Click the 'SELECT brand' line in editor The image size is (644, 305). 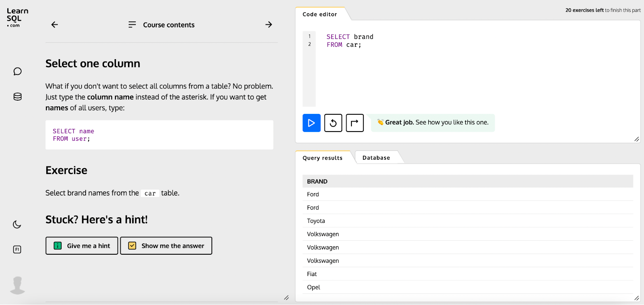[x=350, y=37]
